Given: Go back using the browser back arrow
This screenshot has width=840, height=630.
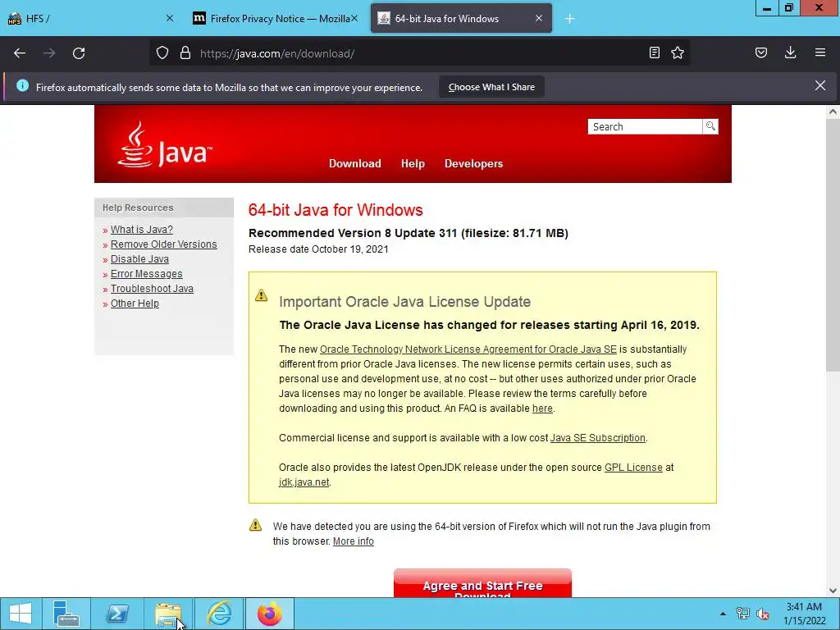Looking at the screenshot, I should [x=20, y=53].
